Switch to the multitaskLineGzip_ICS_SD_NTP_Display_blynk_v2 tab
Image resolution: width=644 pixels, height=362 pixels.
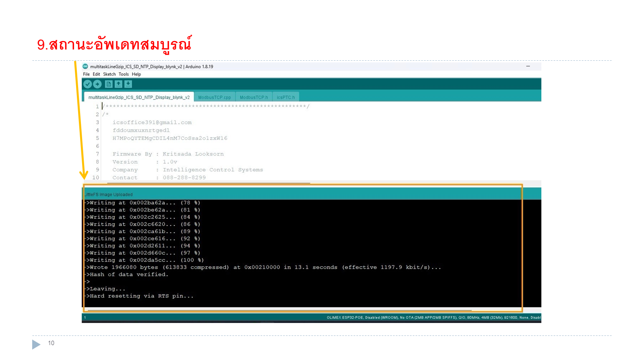click(x=139, y=97)
